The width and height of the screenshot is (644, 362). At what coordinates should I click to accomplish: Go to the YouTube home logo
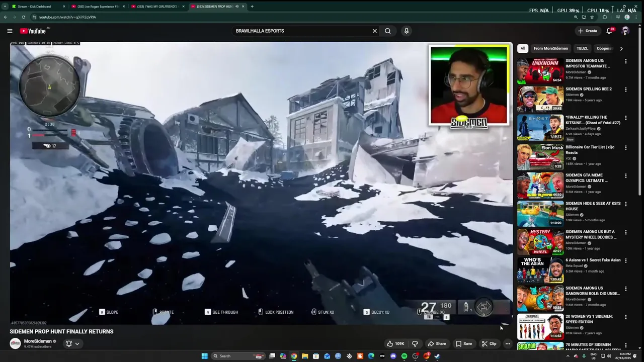[x=33, y=31]
